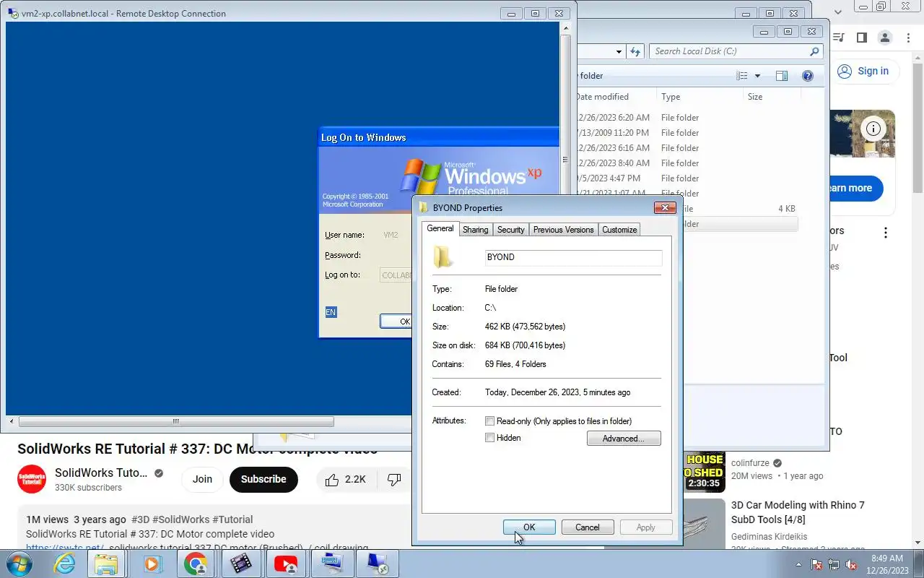Show hidden system tray icons
Image resolution: width=924 pixels, height=578 pixels.
coord(798,564)
